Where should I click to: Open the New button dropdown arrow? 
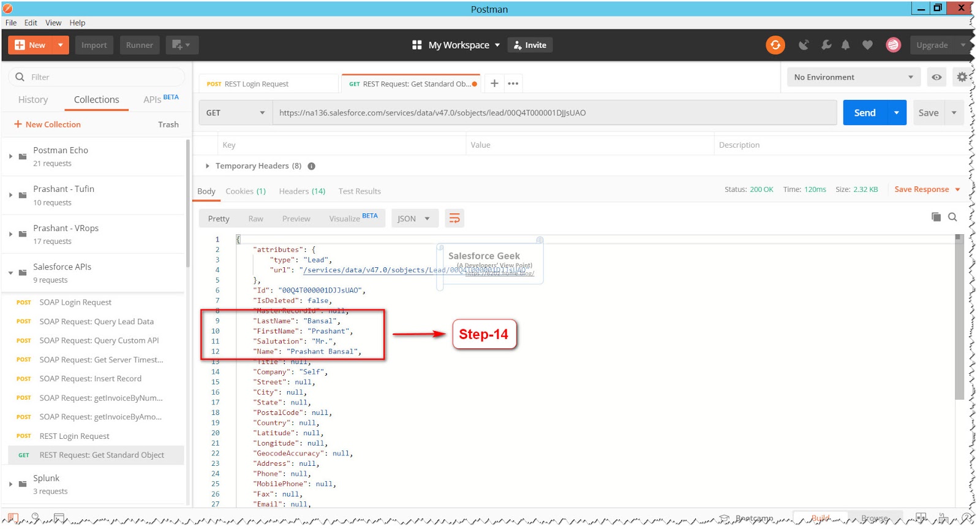(x=60, y=45)
